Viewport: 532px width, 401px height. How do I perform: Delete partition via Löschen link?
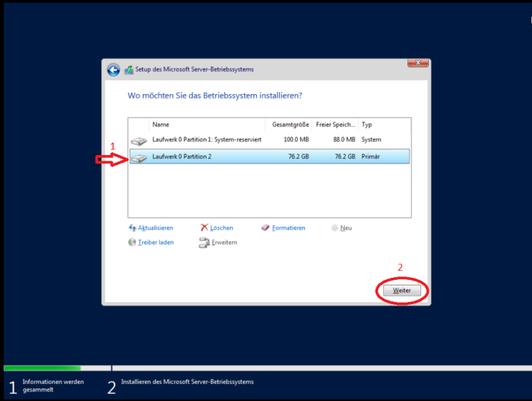[x=222, y=228]
